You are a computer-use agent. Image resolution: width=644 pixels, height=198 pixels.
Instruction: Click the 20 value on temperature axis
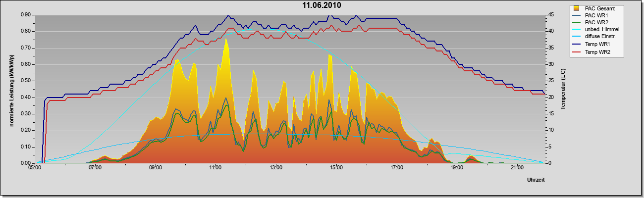pos(550,97)
